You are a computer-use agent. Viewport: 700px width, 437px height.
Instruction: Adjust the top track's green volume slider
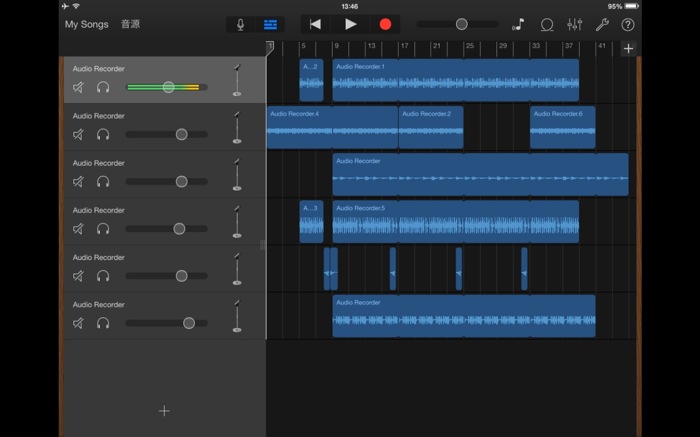(167, 87)
